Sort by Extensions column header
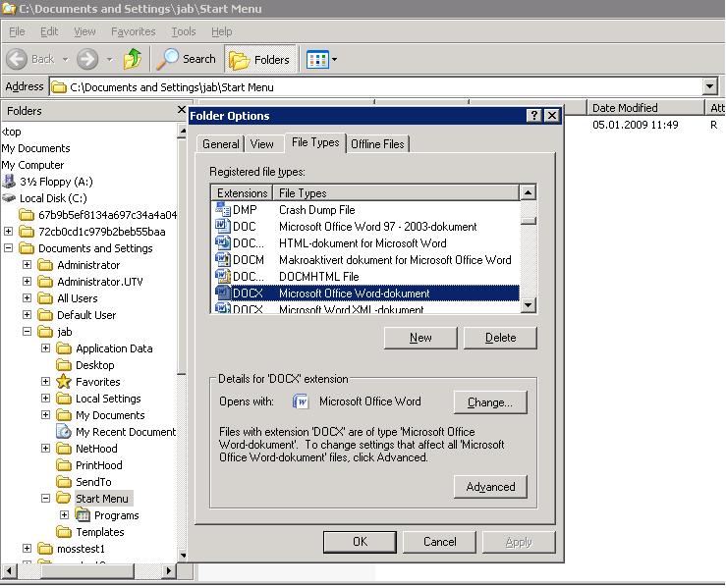726x588 pixels. pyautogui.click(x=242, y=192)
